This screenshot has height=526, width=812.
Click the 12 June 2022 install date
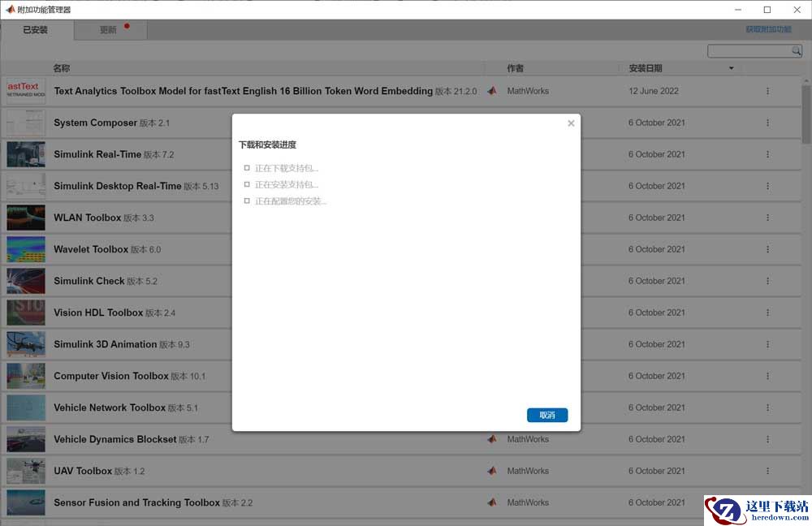pos(653,91)
